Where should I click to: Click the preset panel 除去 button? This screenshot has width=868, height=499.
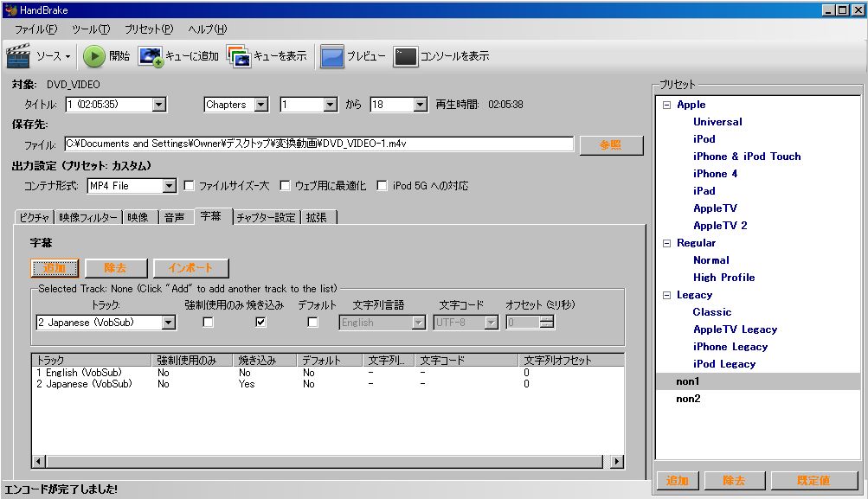pyautogui.click(x=734, y=480)
